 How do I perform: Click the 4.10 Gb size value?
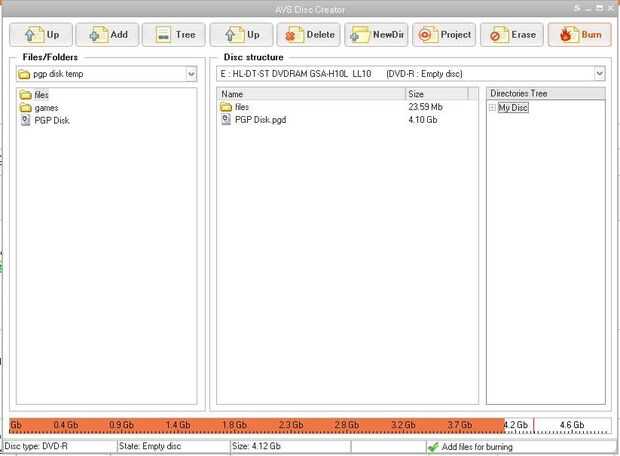tap(423, 120)
